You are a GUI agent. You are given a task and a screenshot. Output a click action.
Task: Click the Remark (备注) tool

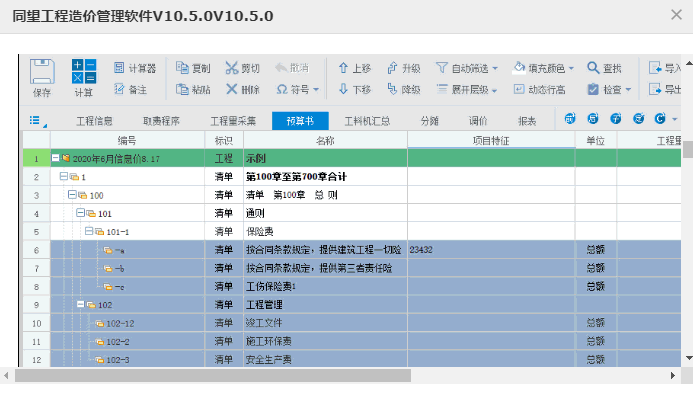click(x=130, y=89)
